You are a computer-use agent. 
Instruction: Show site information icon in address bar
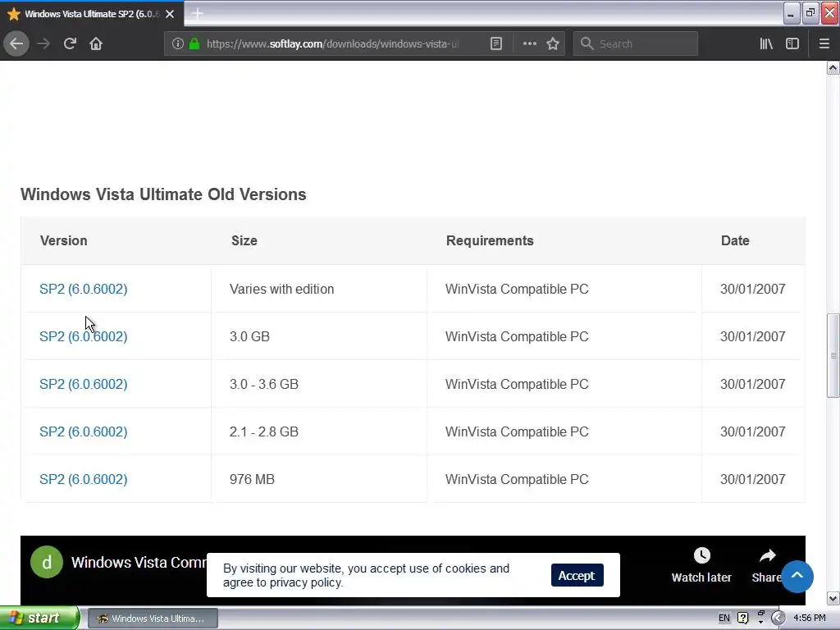coord(178,43)
